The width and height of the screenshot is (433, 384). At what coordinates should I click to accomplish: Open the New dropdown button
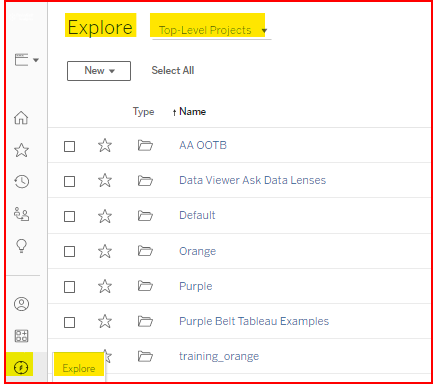click(99, 71)
